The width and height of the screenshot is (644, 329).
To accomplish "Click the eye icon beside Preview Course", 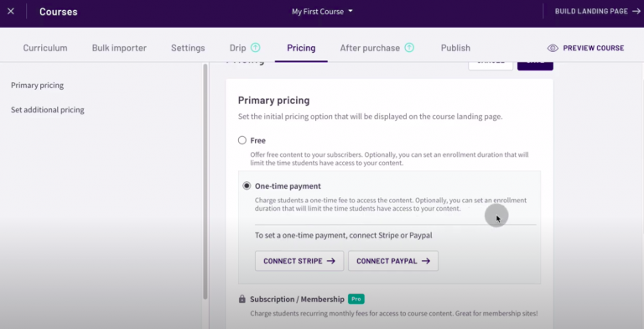I will tap(553, 48).
